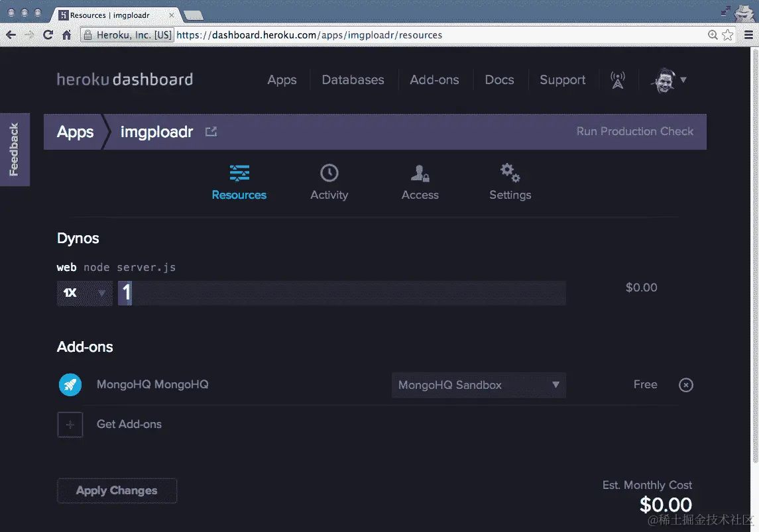Open the Apps menu item

[282, 80]
